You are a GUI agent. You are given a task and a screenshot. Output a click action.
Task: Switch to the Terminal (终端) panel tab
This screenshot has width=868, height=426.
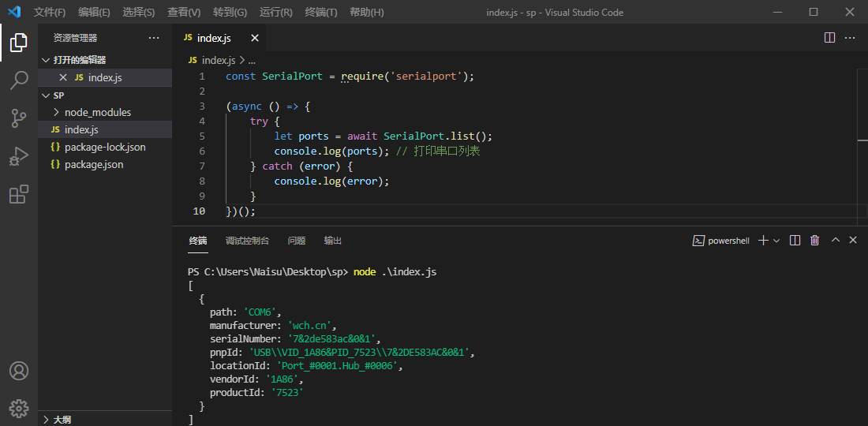click(x=197, y=241)
